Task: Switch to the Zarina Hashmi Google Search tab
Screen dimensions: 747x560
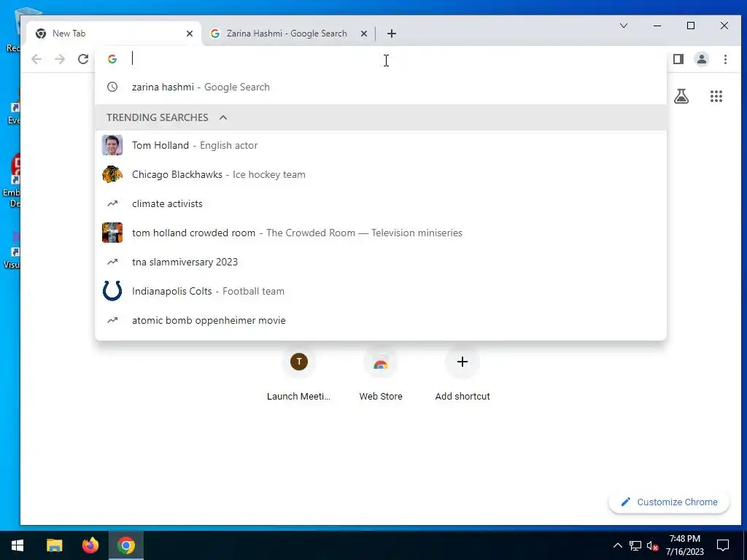Action: coord(288,34)
